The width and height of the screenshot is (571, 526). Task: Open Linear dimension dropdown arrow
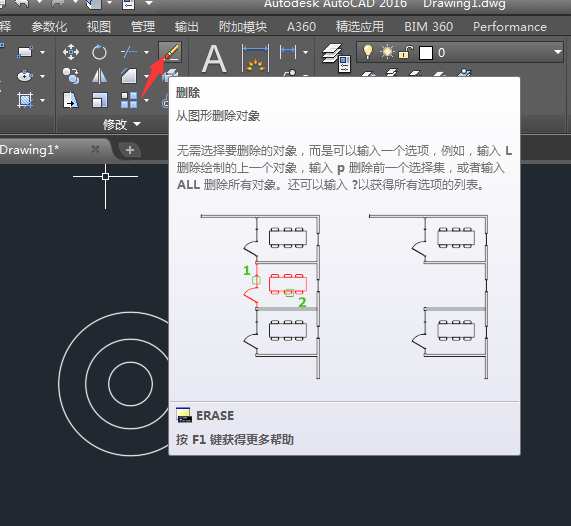coord(305,52)
